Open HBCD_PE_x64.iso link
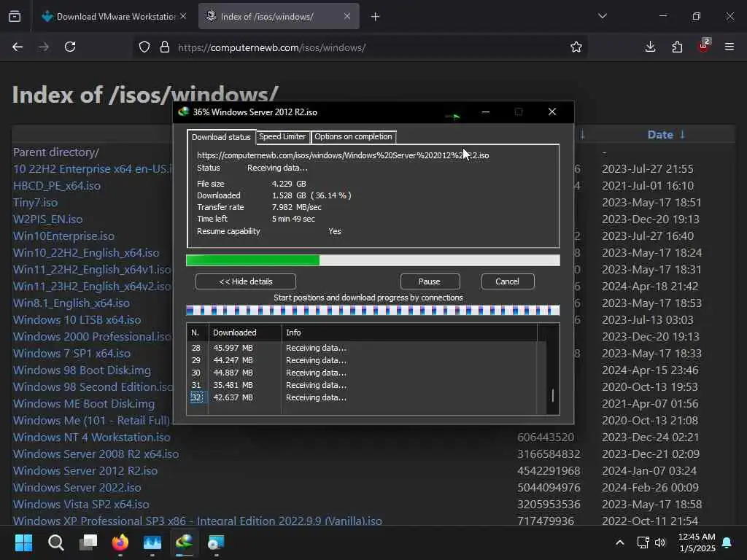Image resolution: width=747 pixels, height=560 pixels. (57, 186)
